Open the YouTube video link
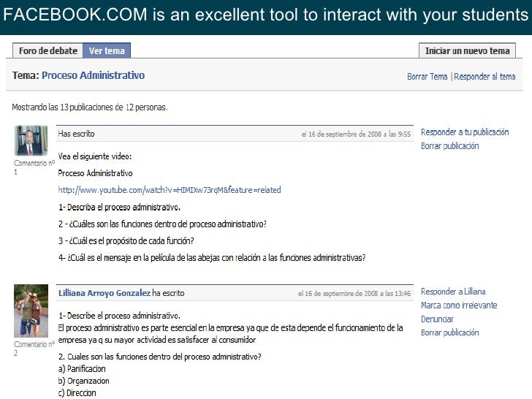This screenshot has height=399, width=532. pyautogui.click(x=169, y=190)
